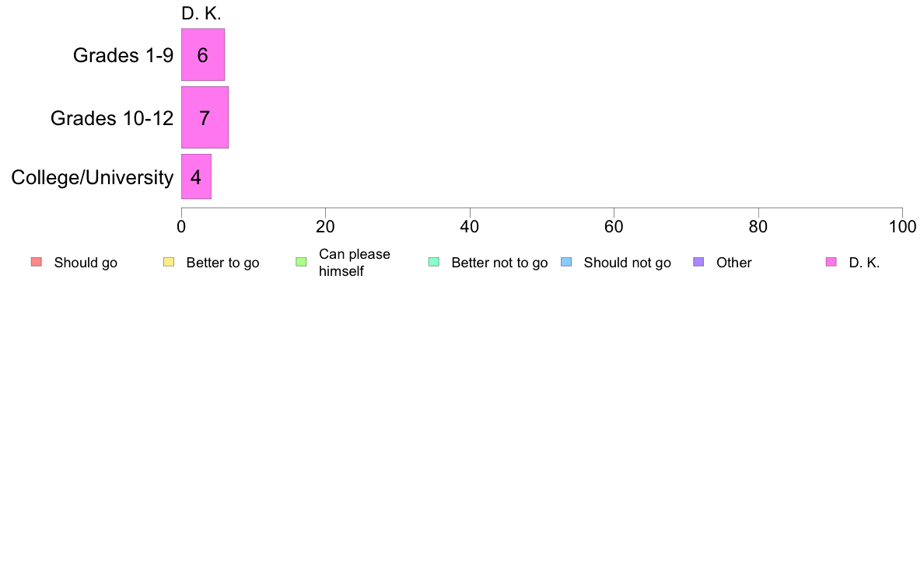Click the College/University axis label
This screenshot has width=924, height=572.
93,177
